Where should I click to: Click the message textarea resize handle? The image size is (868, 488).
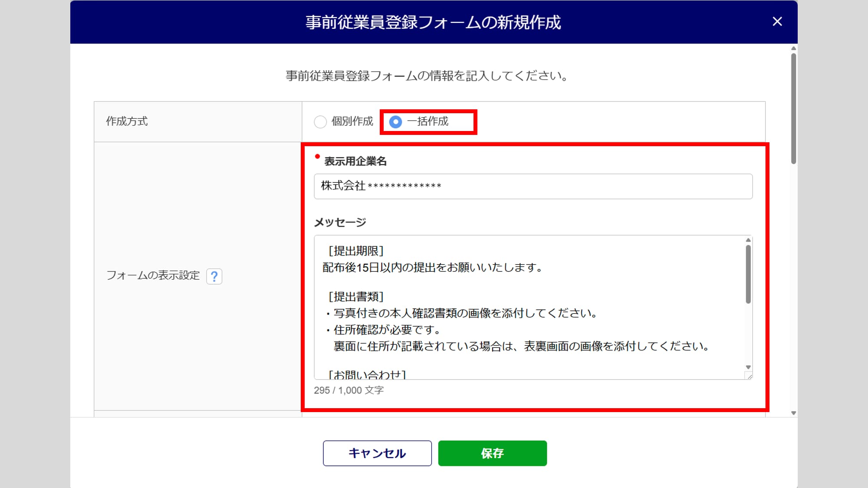pos(749,376)
